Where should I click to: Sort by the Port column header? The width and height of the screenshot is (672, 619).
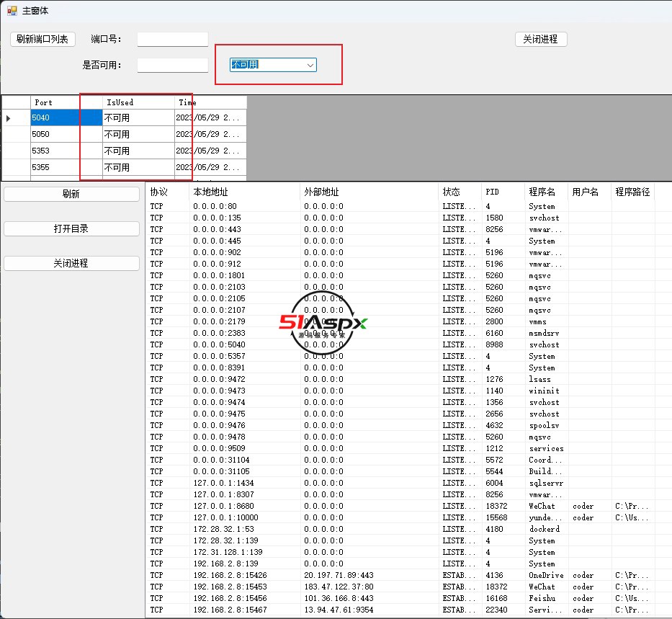point(66,102)
